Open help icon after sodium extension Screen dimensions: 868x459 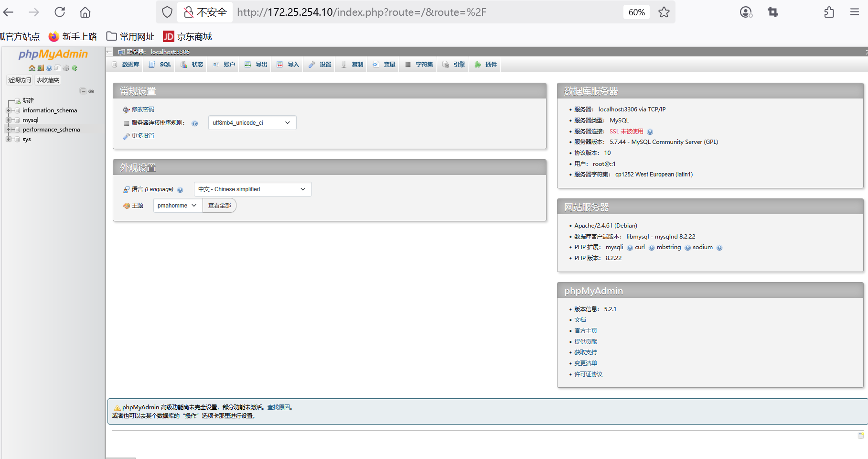(719, 248)
